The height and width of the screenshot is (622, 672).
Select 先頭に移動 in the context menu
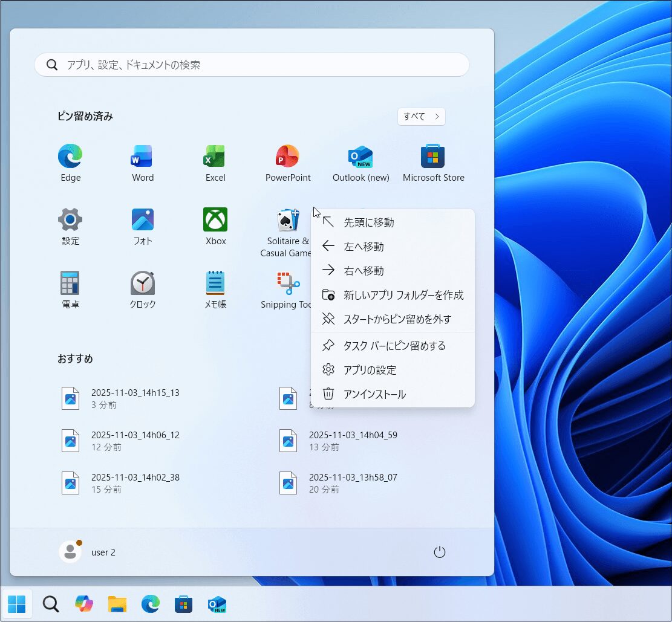tap(368, 222)
